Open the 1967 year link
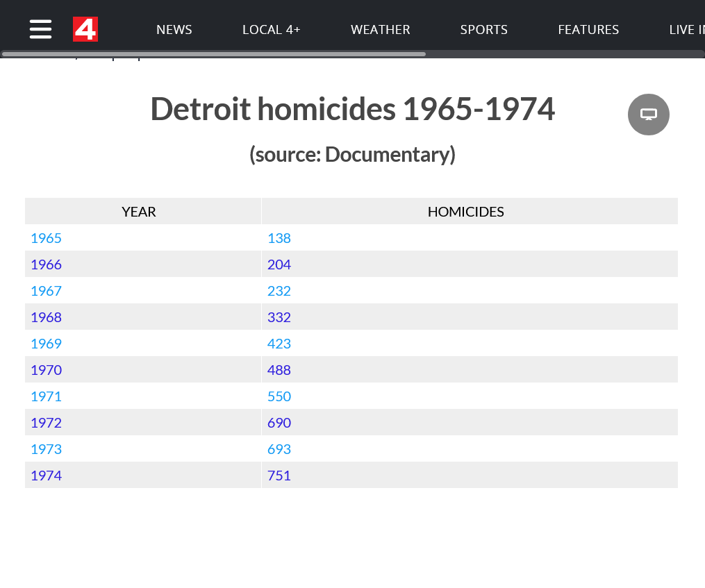 click(46, 291)
